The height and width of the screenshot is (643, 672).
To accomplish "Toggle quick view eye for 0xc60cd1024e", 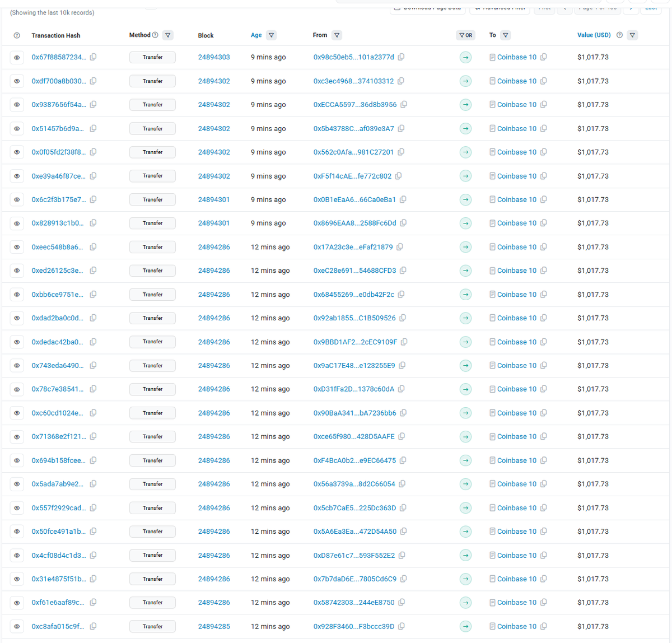I will point(17,413).
